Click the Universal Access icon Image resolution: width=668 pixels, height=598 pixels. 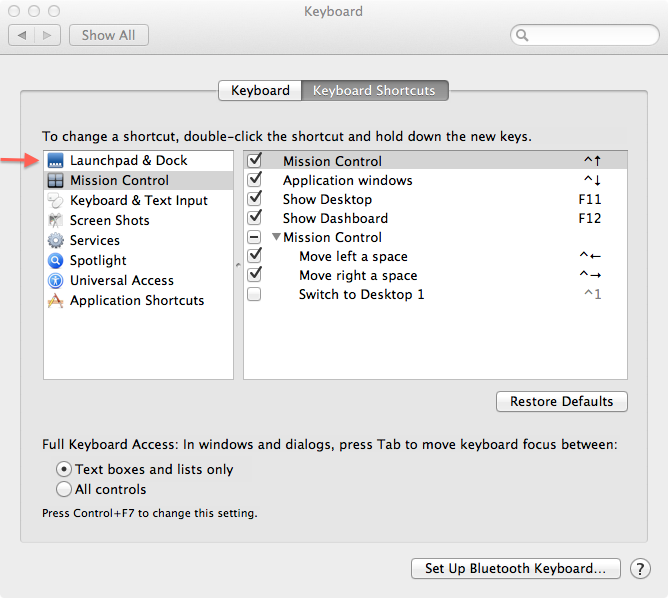pyautogui.click(x=55, y=281)
